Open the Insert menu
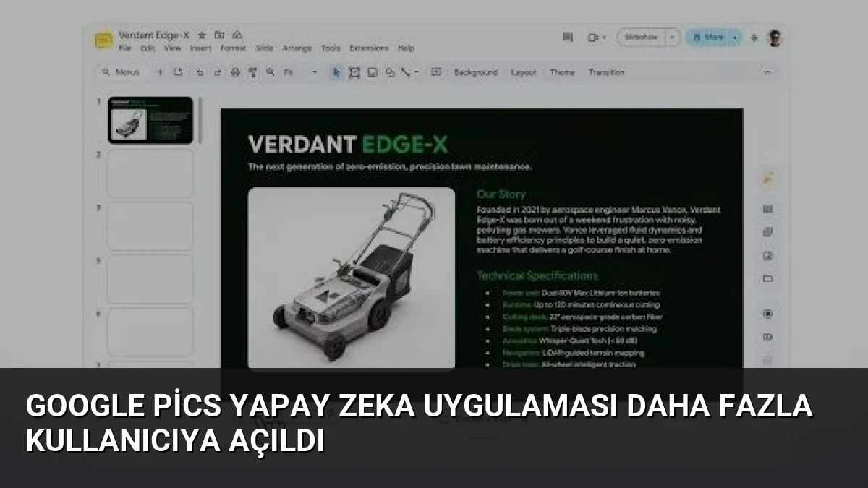Image resolution: width=868 pixels, height=488 pixels. pos(200,48)
